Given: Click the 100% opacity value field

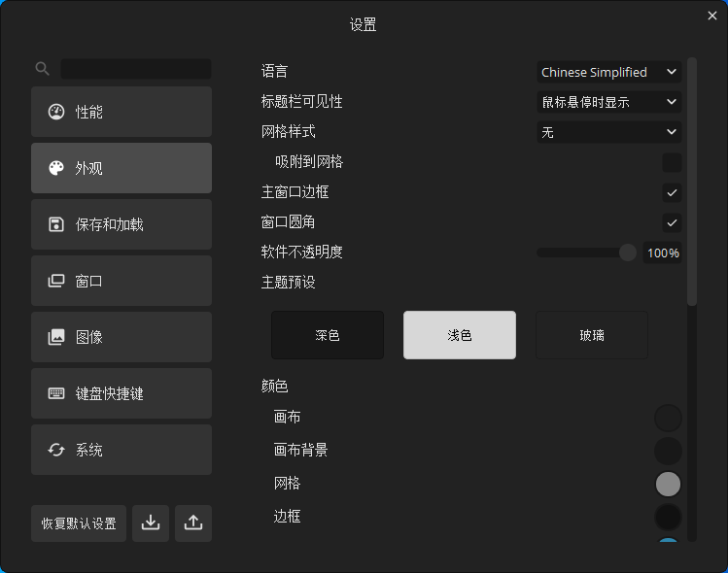Looking at the screenshot, I should click(663, 253).
